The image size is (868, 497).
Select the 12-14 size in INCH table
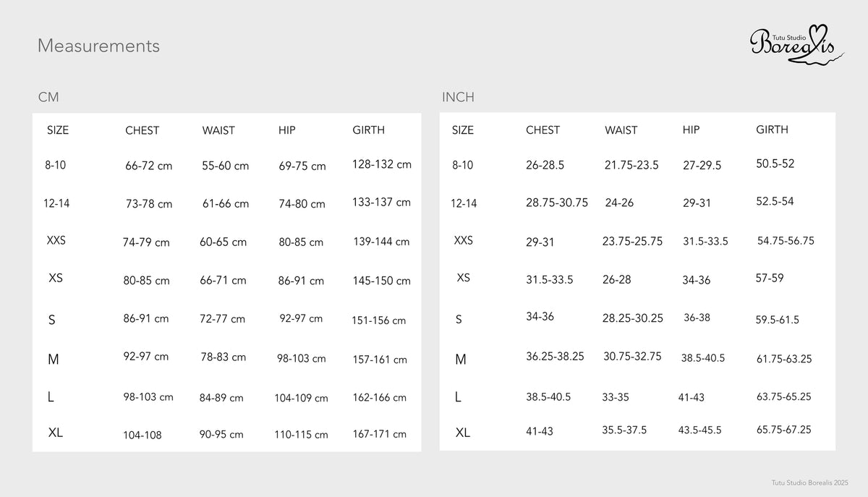tap(464, 204)
